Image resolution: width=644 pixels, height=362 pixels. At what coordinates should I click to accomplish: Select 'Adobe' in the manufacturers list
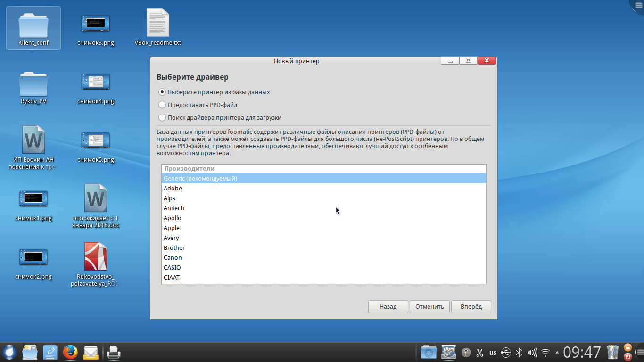323,189
